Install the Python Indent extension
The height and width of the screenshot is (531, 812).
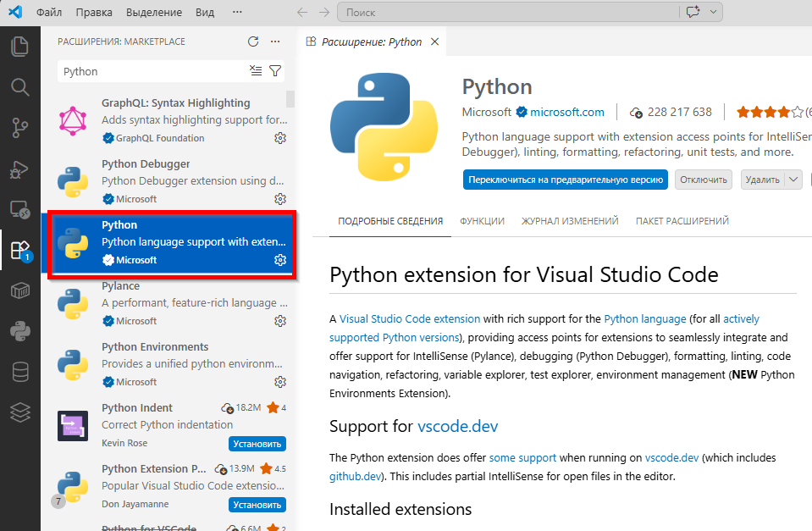[257, 444]
